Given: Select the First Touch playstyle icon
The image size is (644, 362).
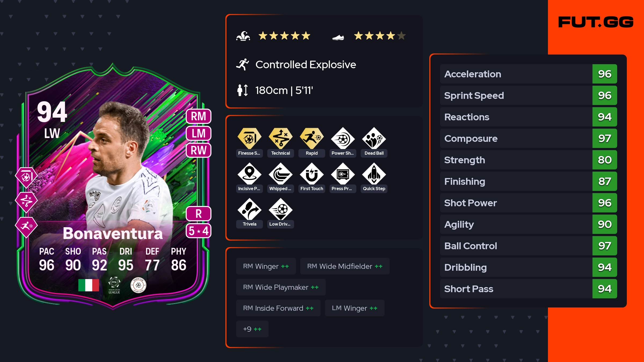Looking at the screenshot, I should (312, 174).
